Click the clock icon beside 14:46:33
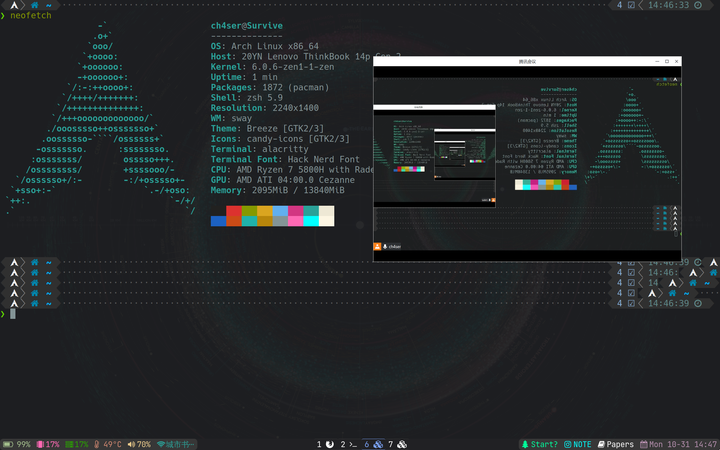 (x=698, y=5)
